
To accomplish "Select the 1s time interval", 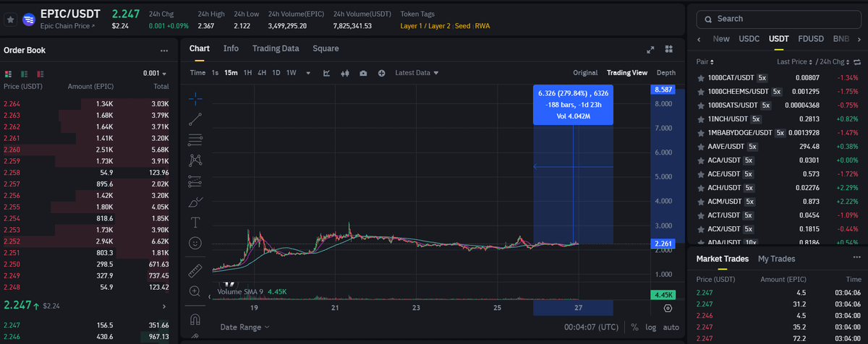I will pyautogui.click(x=215, y=73).
